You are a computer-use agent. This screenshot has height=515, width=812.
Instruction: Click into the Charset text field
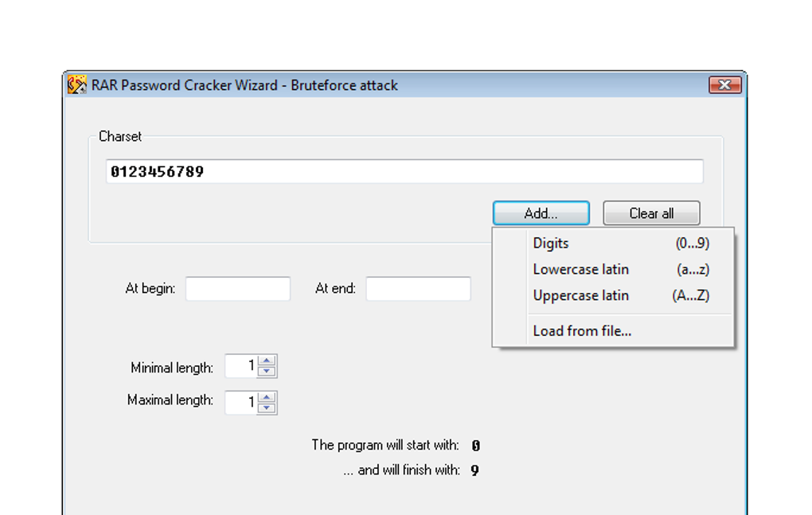(x=404, y=171)
